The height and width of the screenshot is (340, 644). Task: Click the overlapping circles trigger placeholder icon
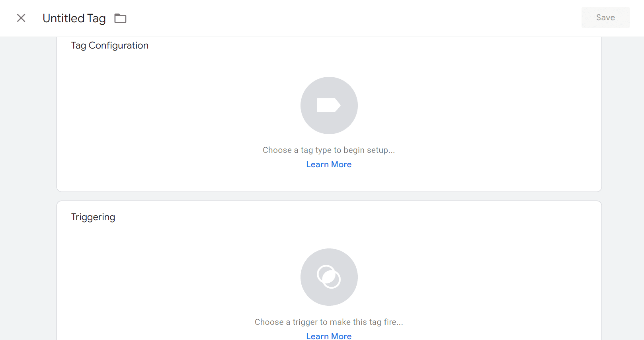pos(329,277)
